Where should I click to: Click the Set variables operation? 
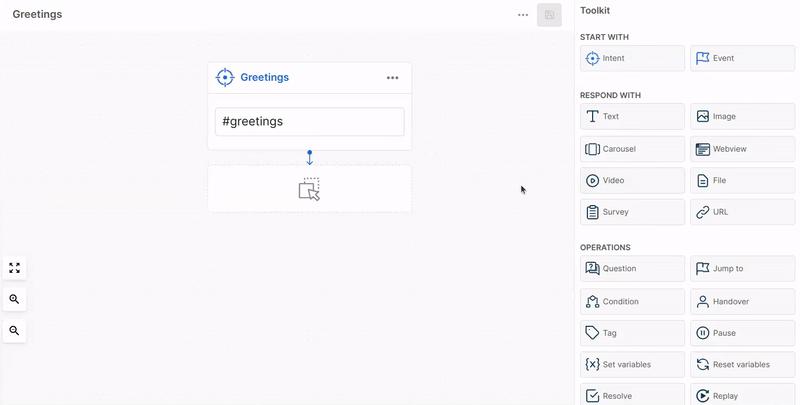tap(632, 364)
